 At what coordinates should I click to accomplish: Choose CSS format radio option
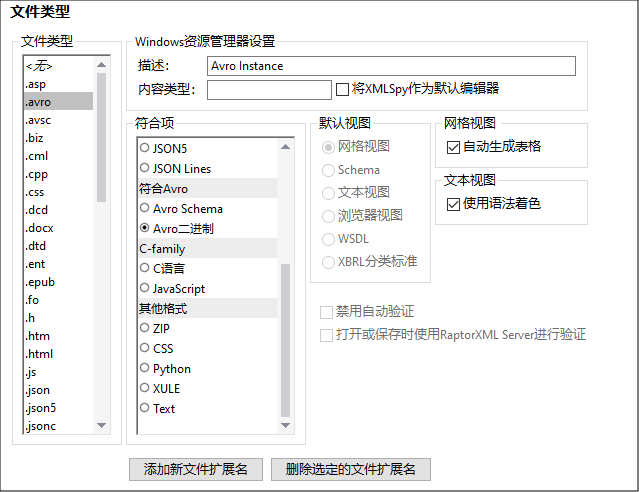coord(144,348)
